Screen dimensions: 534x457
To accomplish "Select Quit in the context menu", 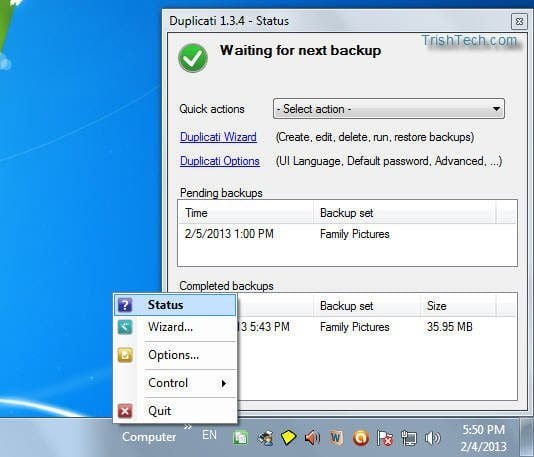I will tap(175, 411).
